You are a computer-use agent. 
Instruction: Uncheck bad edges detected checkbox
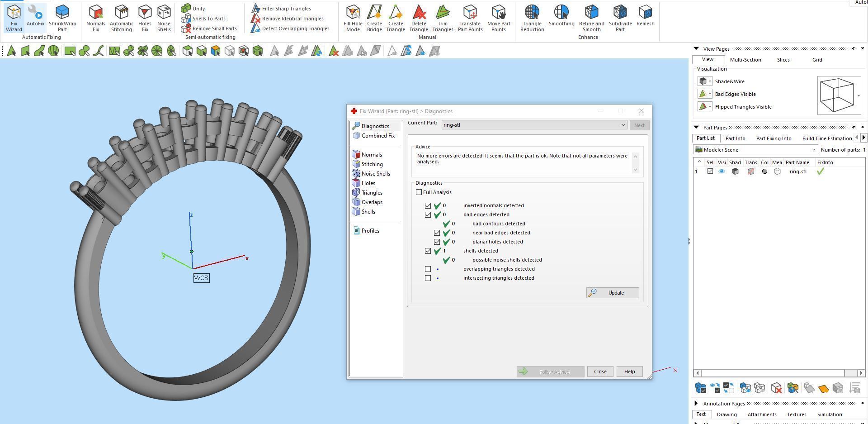[428, 214]
